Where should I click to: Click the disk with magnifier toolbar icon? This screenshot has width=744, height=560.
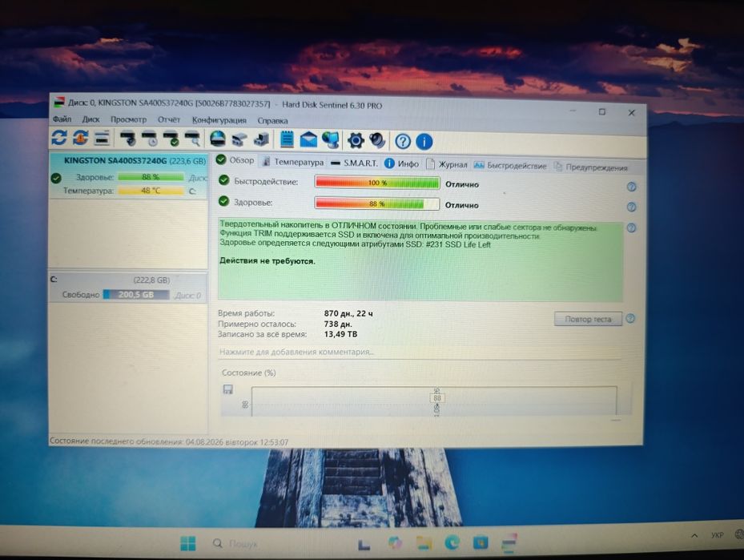[192, 139]
